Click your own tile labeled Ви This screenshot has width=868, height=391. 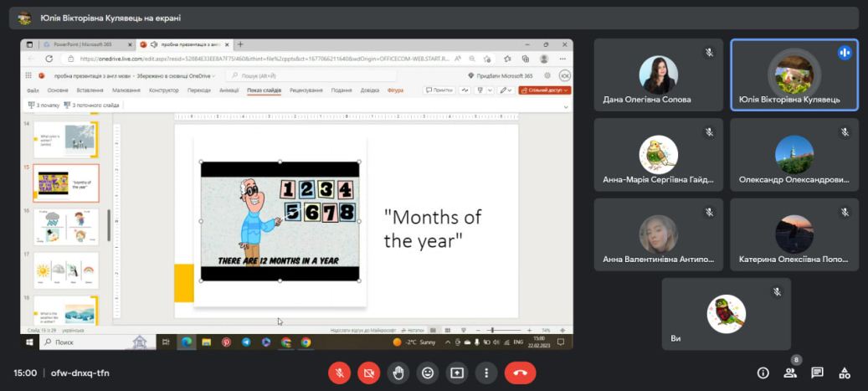(727, 315)
